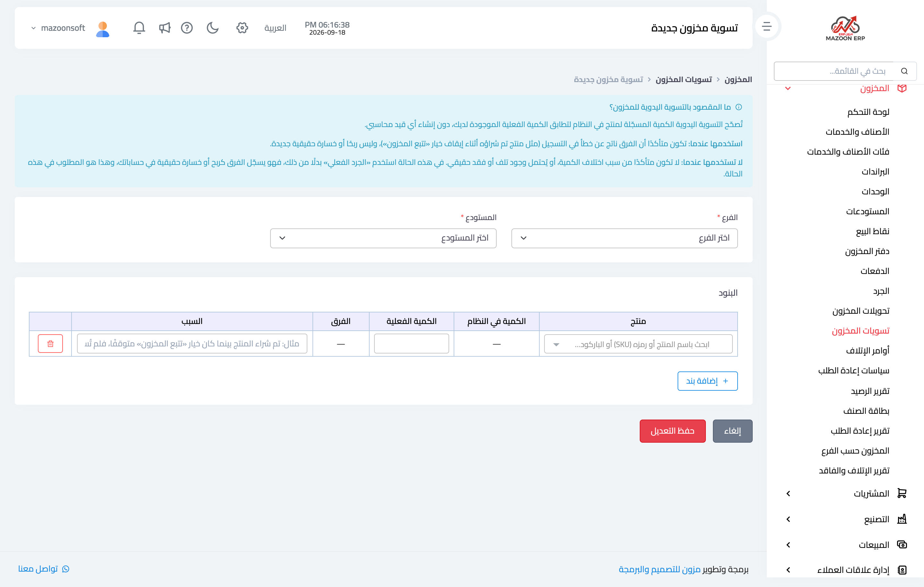The width and height of the screenshot is (924, 587).
Task: Open تقرير الرصيد menu item
Action: click(870, 391)
